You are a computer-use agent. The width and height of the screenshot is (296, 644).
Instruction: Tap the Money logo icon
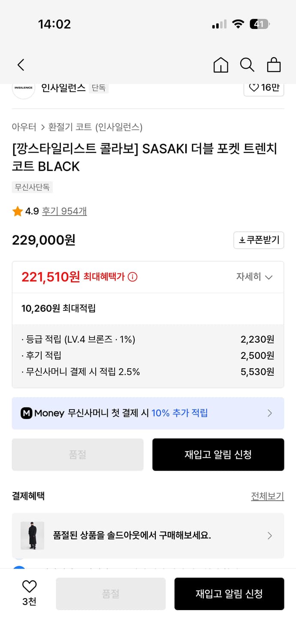(x=27, y=413)
